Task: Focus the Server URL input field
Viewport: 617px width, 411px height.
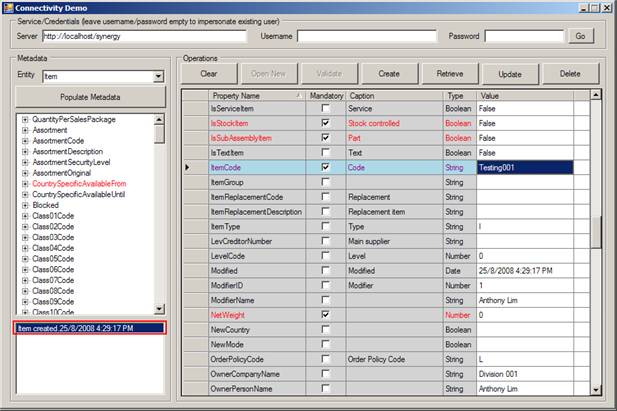Action: pos(144,36)
